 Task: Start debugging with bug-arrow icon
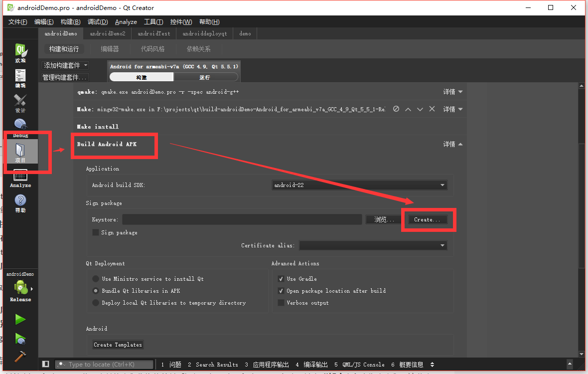tap(20, 339)
